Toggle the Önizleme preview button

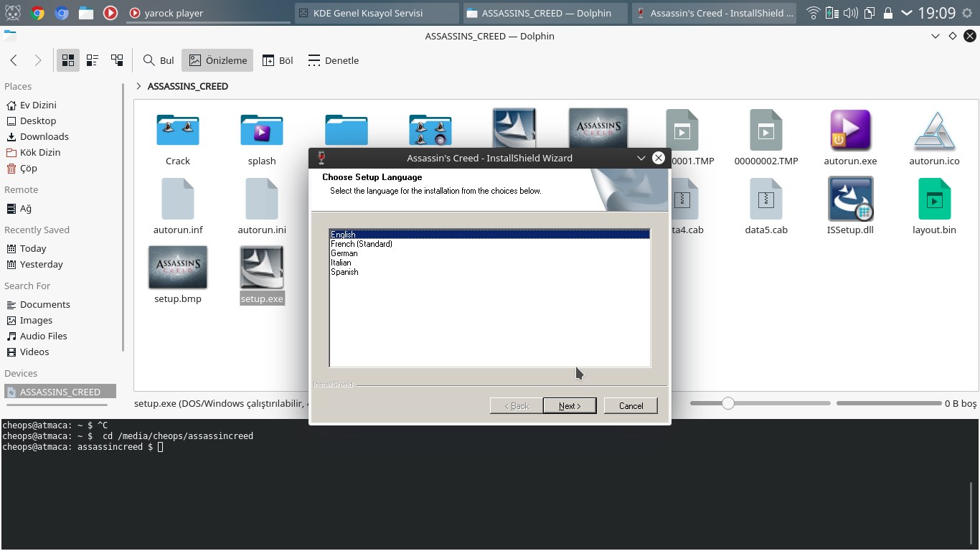click(x=217, y=60)
